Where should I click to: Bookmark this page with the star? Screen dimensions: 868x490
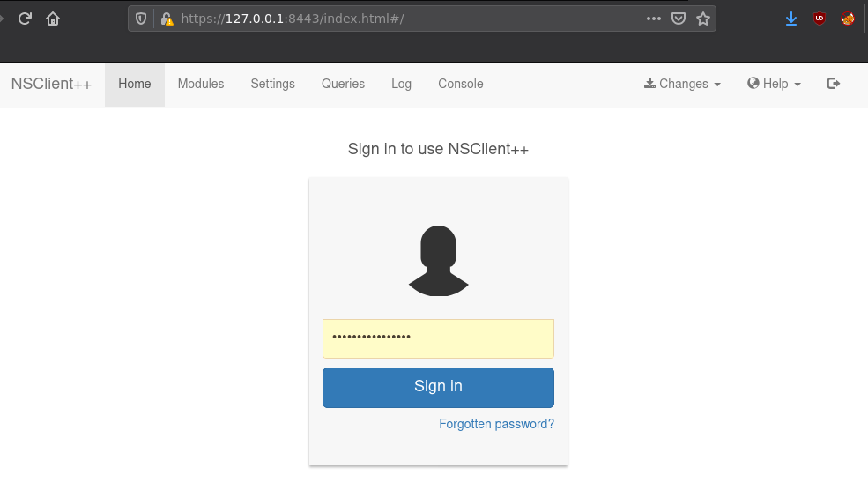[x=702, y=19]
